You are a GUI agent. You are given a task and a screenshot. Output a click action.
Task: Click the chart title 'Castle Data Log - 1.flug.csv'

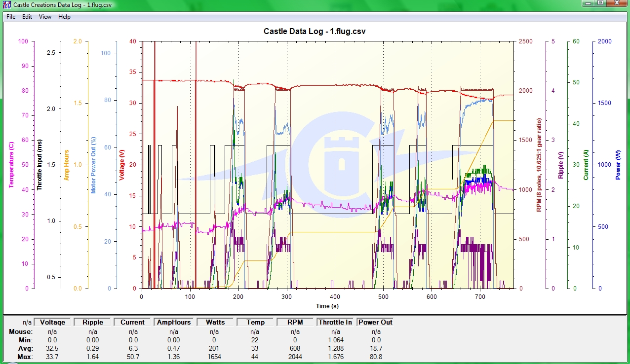tap(315, 31)
